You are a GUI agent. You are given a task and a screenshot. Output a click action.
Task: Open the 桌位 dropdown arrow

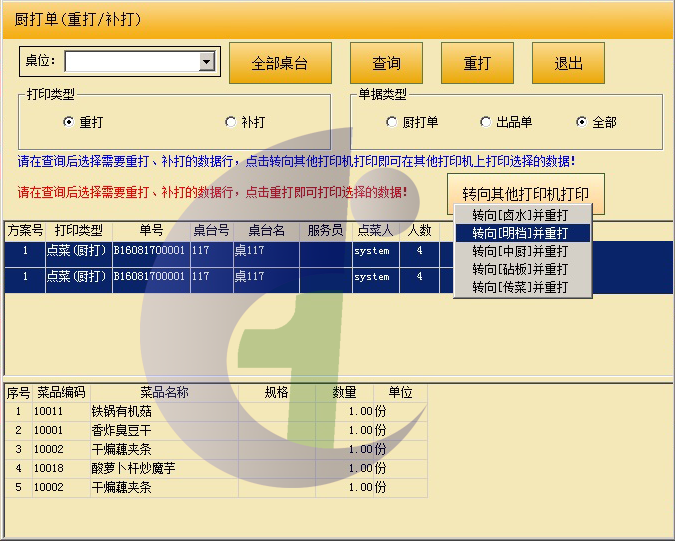pos(207,62)
